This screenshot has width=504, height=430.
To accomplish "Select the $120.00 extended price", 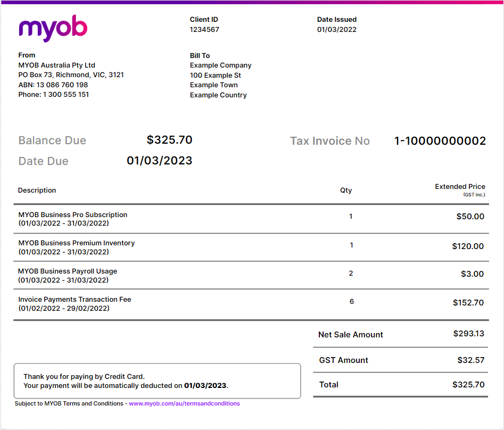I will 468,246.
